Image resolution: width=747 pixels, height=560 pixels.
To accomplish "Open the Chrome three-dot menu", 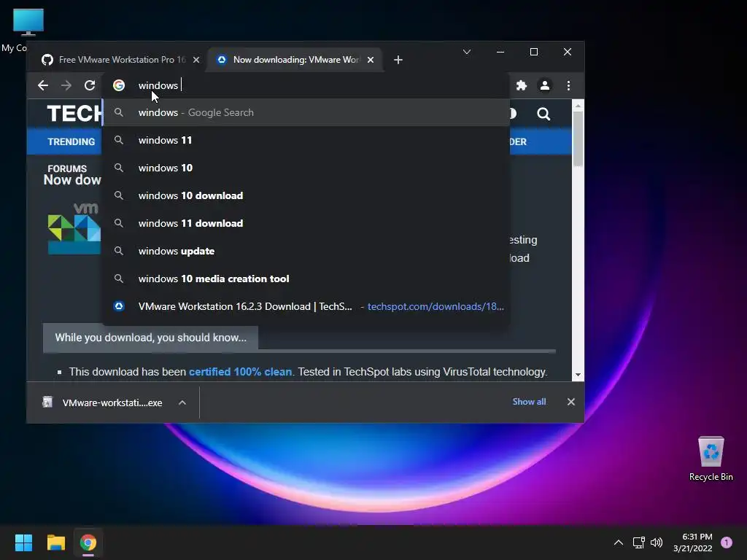I will [568, 85].
